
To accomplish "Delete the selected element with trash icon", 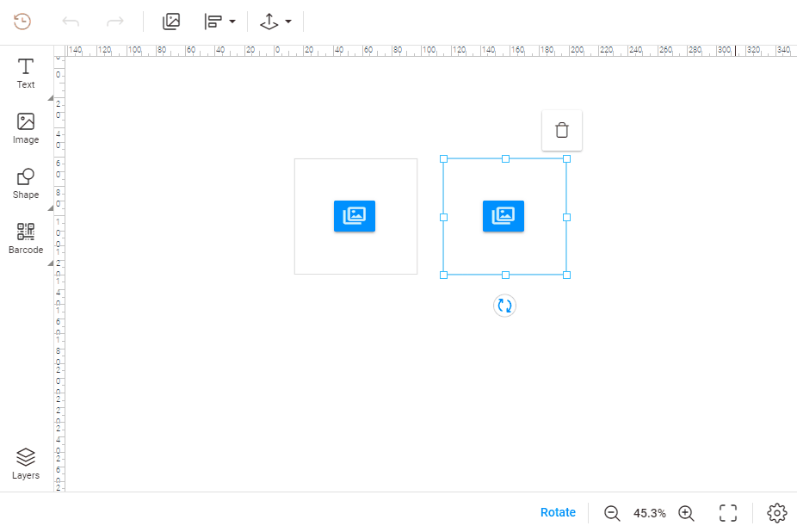I will [562, 130].
